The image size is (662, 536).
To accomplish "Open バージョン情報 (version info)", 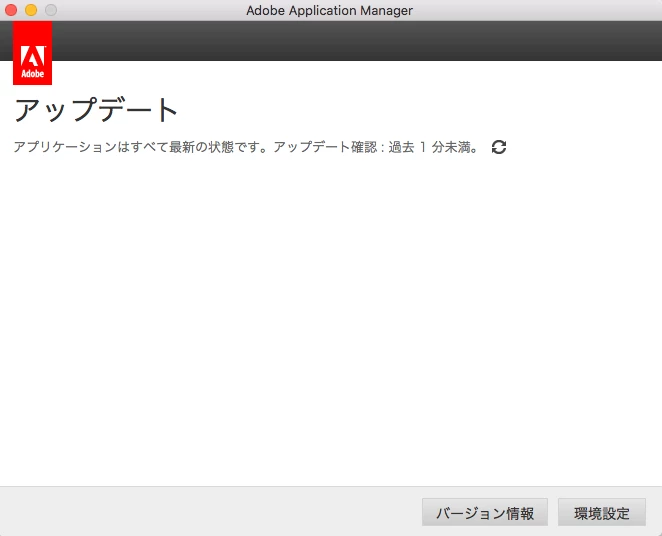I will pyautogui.click(x=485, y=512).
